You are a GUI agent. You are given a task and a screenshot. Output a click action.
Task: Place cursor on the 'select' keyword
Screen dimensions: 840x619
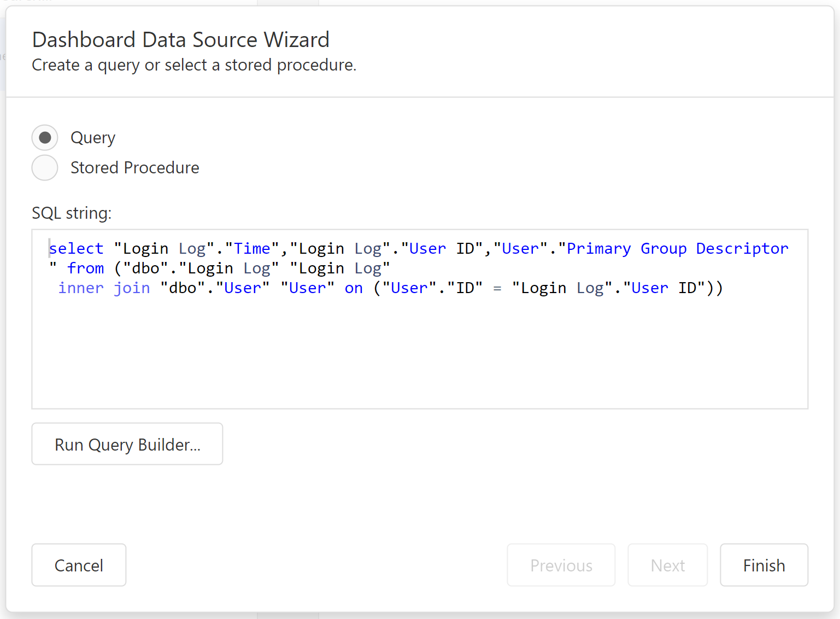tap(77, 249)
